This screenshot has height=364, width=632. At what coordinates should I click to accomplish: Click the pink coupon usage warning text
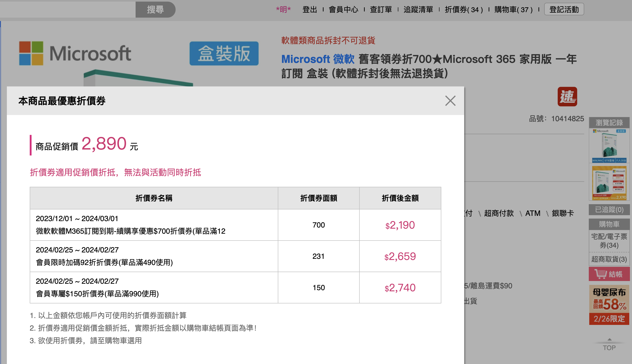[x=115, y=172]
